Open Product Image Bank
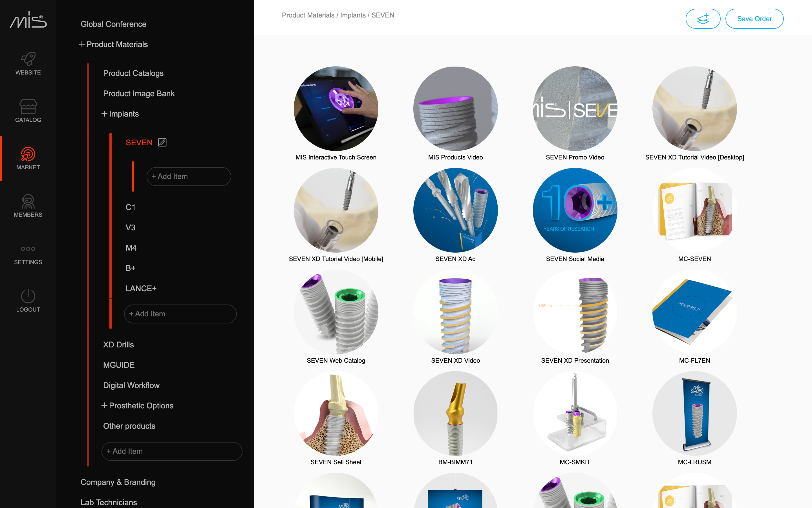The width and height of the screenshot is (812, 508). pos(139,93)
